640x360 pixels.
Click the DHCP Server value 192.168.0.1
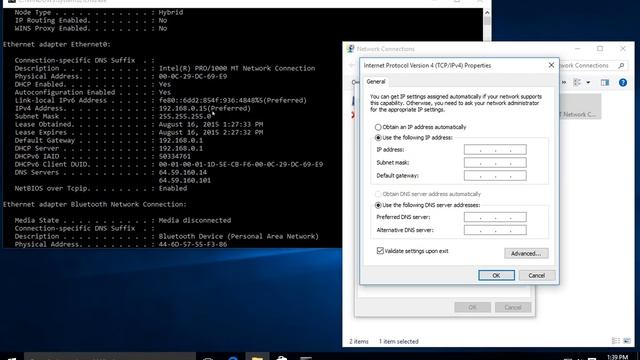tap(181, 149)
